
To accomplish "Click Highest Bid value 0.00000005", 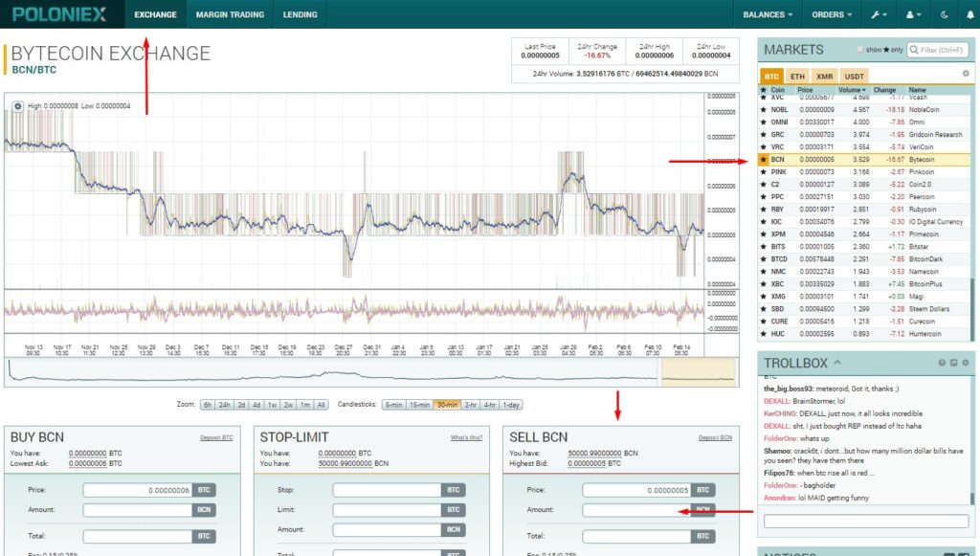I will coord(587,463).
